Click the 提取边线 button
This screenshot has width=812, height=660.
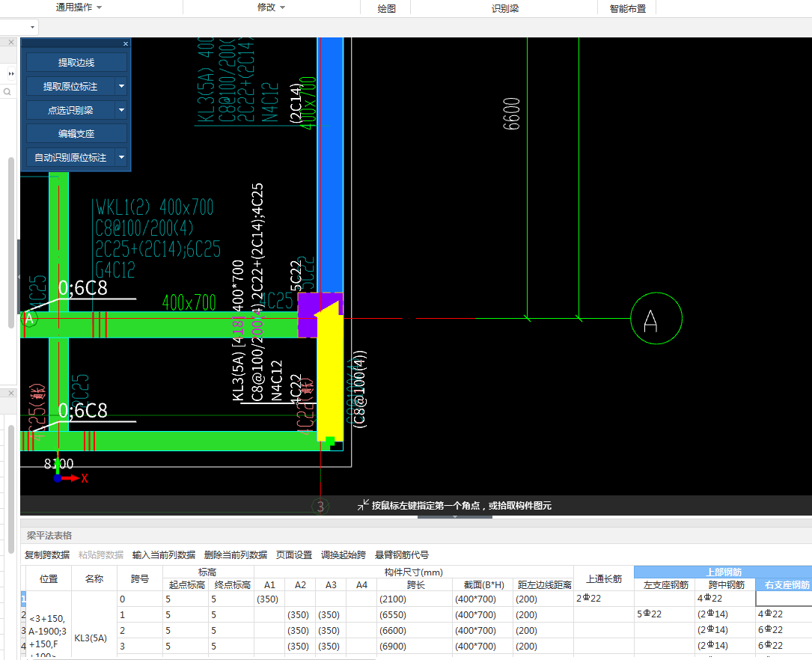[x=76, y=63]
